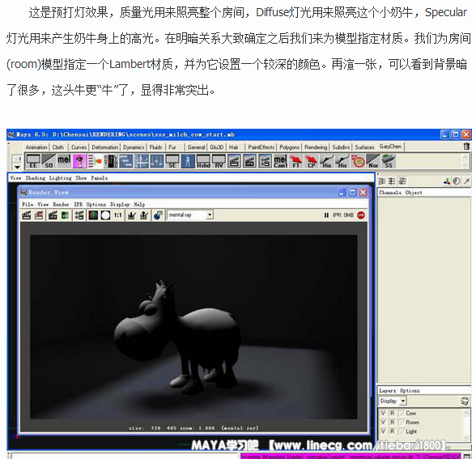Viewport: 476px width, 459px height.
Task: Open the shelf menu down arrow
Action: (17, 168)
